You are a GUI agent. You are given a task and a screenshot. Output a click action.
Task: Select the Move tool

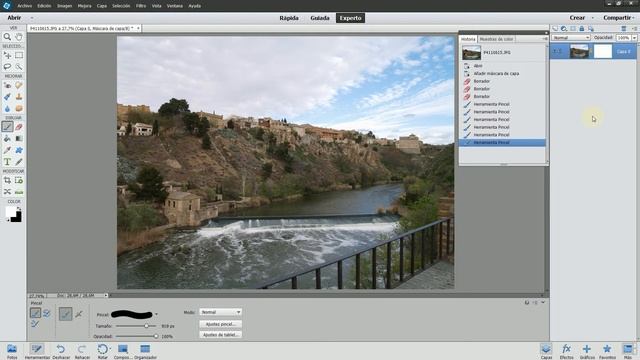click(7, 55)
